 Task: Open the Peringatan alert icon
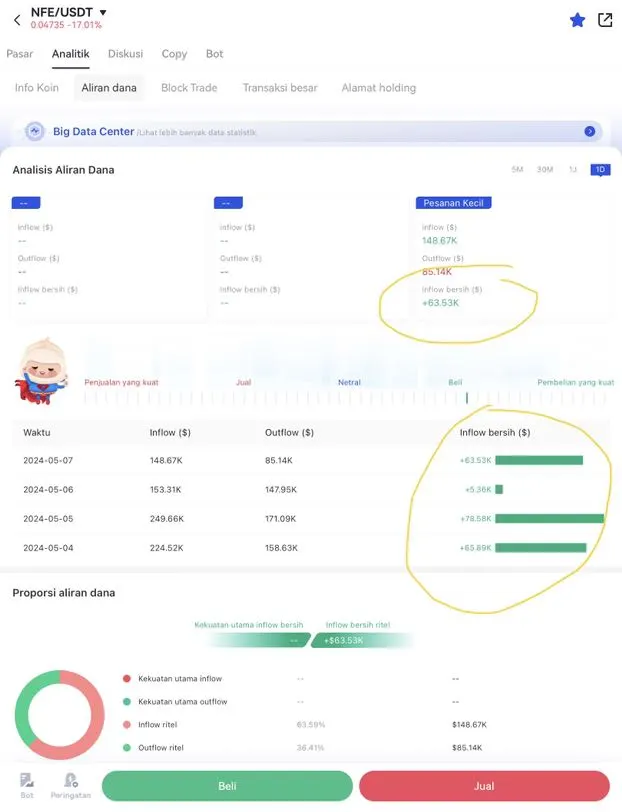[x=70, y=785]
